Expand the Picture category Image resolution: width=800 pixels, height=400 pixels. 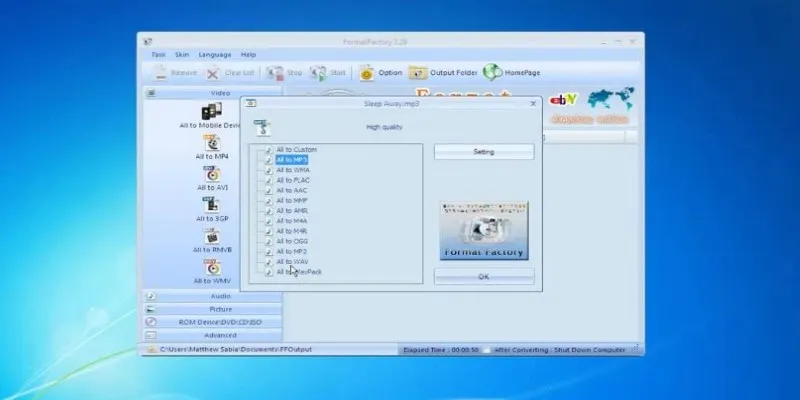point(213,309)
